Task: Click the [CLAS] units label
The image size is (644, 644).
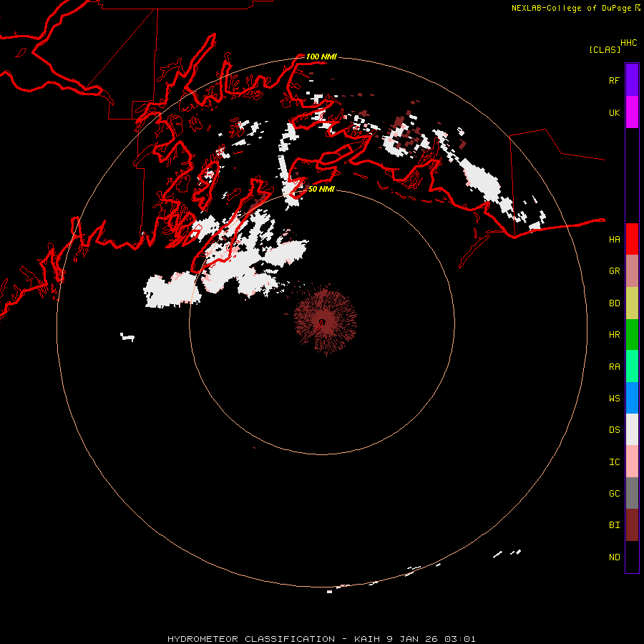Action: (x=605, y=49)
